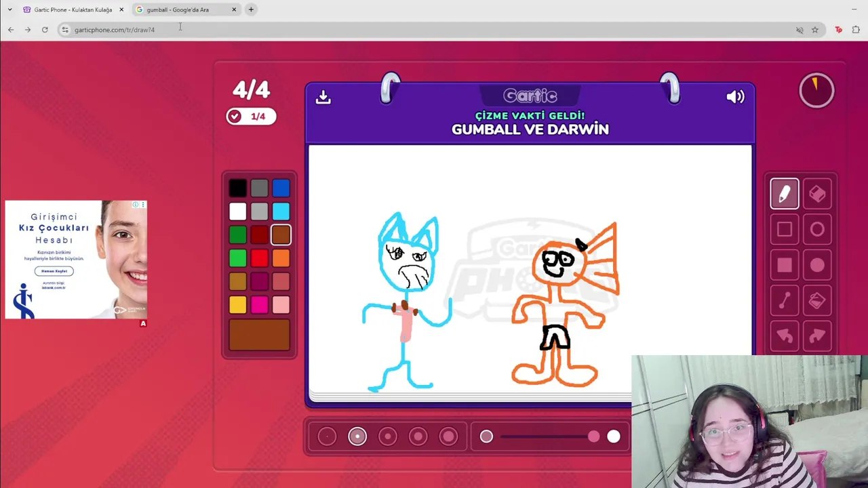Image resolution: width=868 pixels, height=488 pixels.
Task: Pick the dark blue color swatch
Action: click(x=281, y=188)
